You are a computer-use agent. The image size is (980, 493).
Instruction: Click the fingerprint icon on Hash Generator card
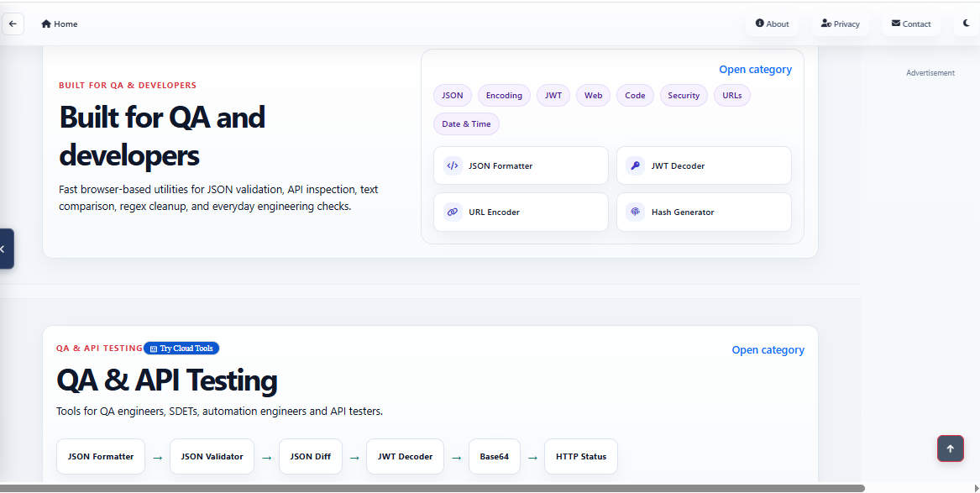pos(635,212)
